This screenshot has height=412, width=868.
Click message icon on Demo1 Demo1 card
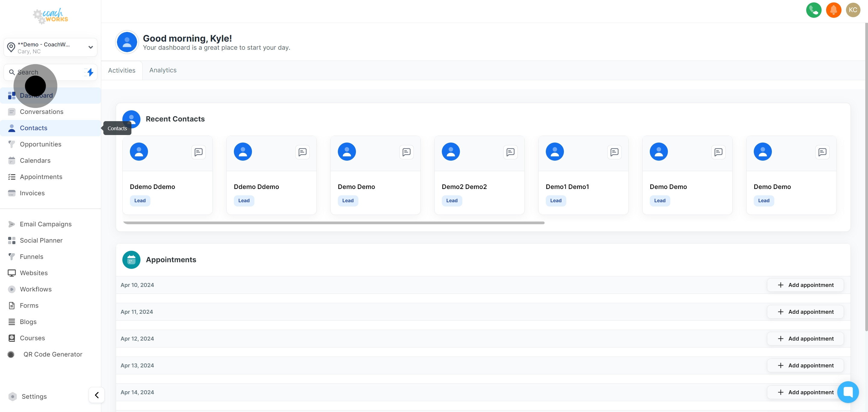[x=614, y=152]
